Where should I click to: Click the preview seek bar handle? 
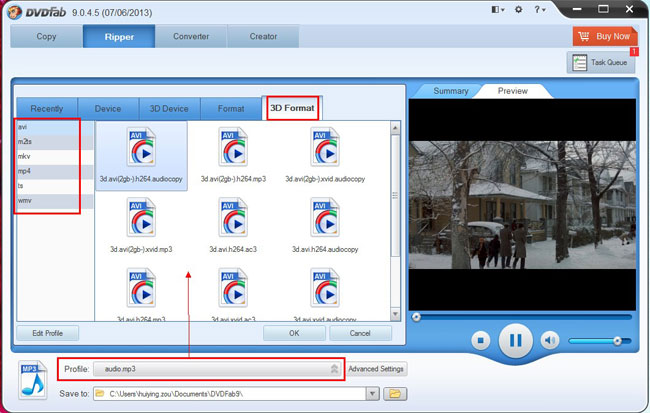pyautogui.click(x=416, y=317)
